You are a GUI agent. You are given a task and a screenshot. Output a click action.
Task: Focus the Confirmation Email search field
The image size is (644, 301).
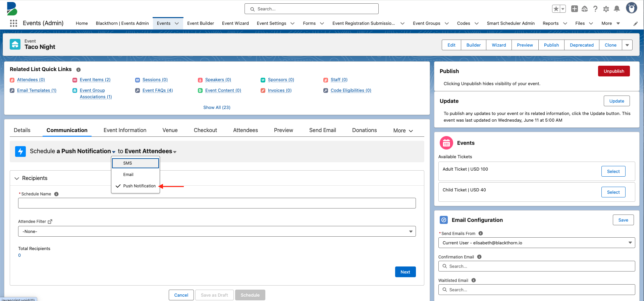tap(537, 266)
